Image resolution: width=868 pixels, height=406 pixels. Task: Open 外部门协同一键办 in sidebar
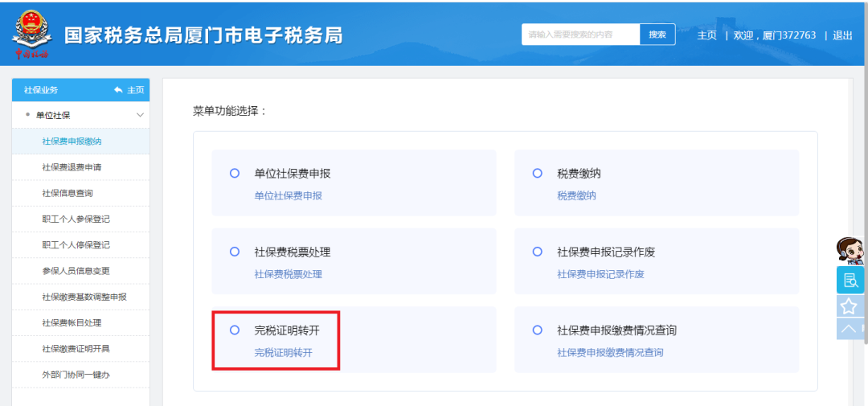pyautogui.click(x=81, y=375)
